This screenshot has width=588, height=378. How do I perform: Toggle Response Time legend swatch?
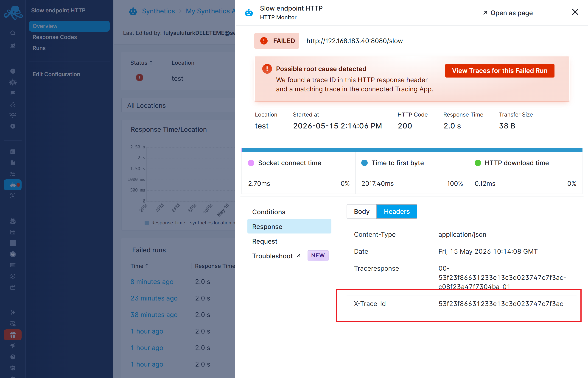point(147,223)
